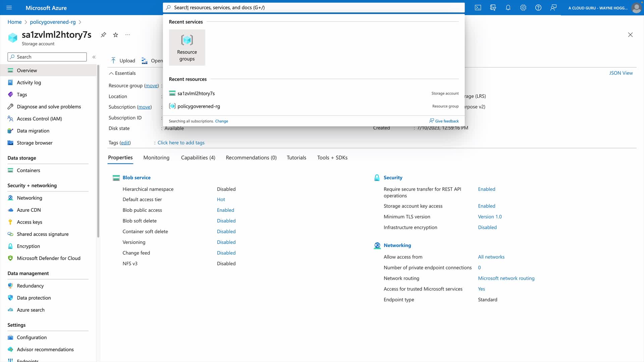
Task: Click the left menu scrollbar
Action: coord(98,151)
